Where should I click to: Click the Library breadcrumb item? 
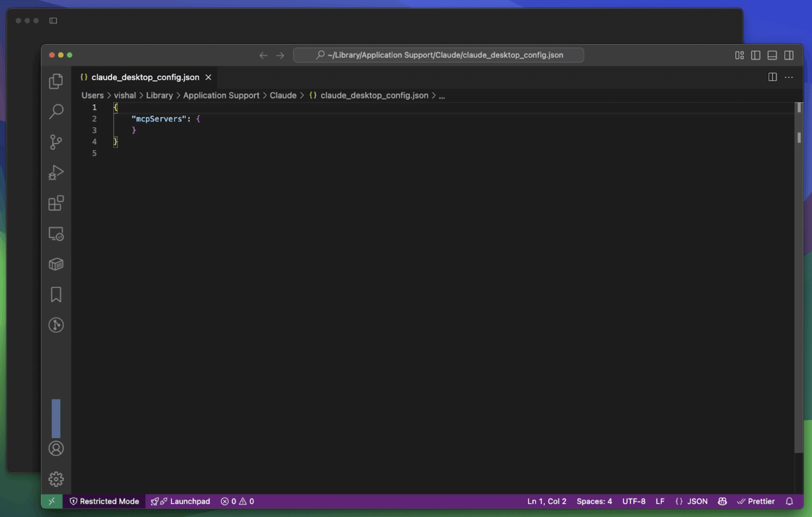159,96
